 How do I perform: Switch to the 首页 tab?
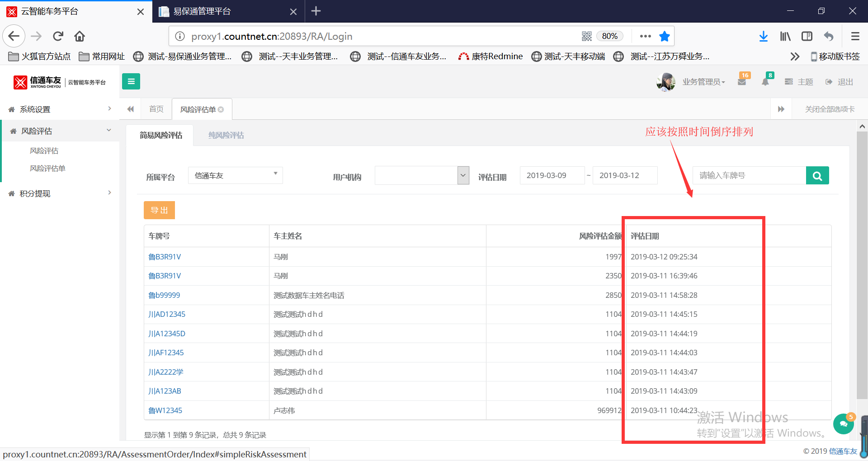pyautogui.click(x=156, y=109)
